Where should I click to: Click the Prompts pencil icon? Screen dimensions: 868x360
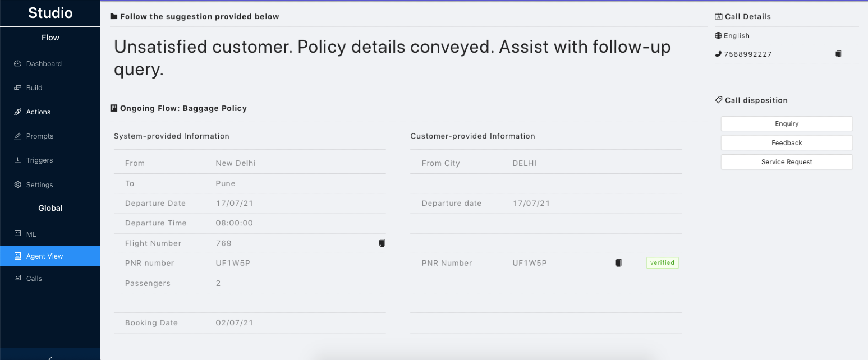tap(17, 136)
